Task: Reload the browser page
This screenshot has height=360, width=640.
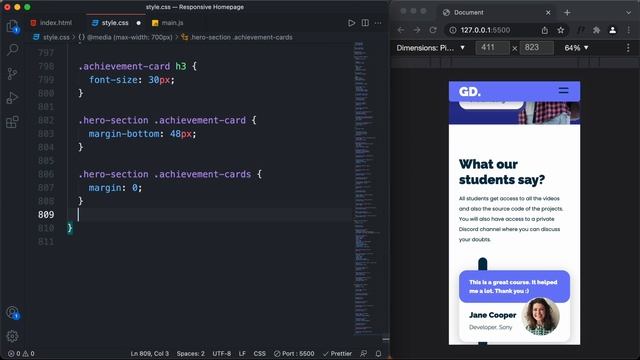Action: coord(433,30)
